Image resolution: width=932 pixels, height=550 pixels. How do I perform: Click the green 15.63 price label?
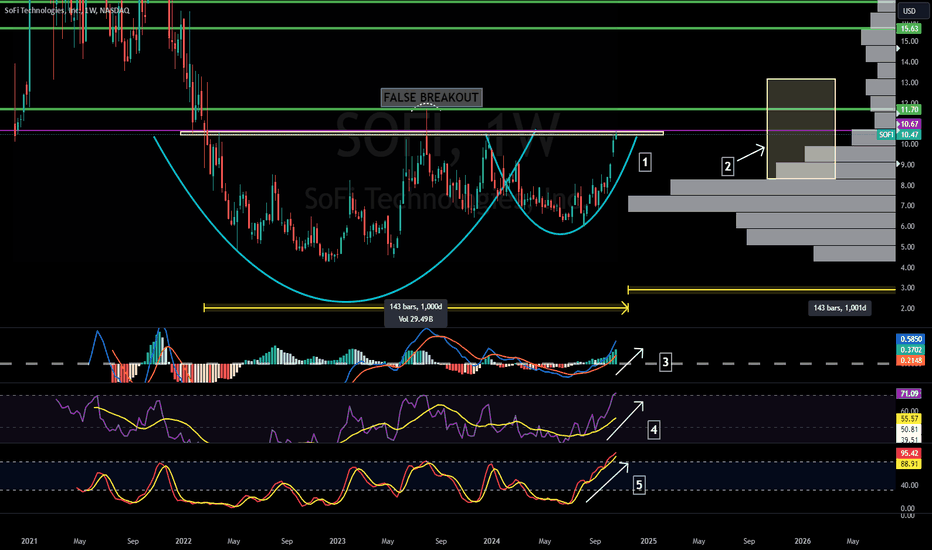pyautogui.click(x=909, y=29)
